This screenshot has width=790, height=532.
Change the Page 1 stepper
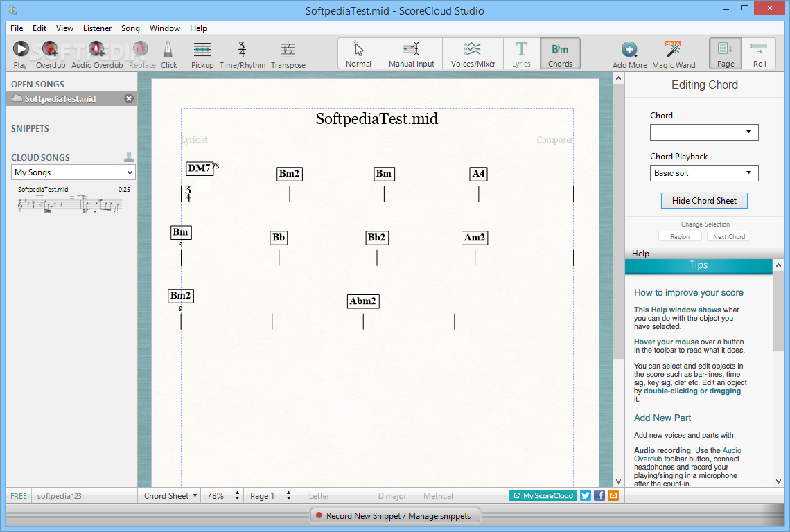[x=288, y=496]
